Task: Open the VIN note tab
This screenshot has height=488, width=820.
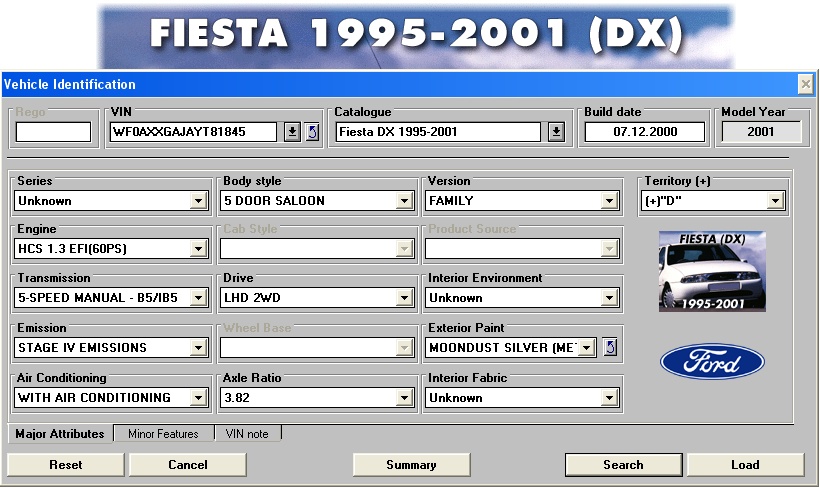Action: coord(248,434)
